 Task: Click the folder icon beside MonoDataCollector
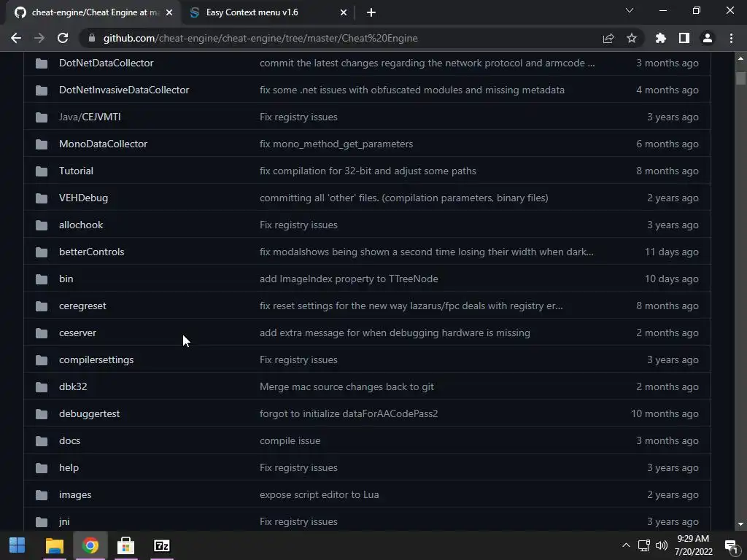pyautogui.click(x=42, y=144)
